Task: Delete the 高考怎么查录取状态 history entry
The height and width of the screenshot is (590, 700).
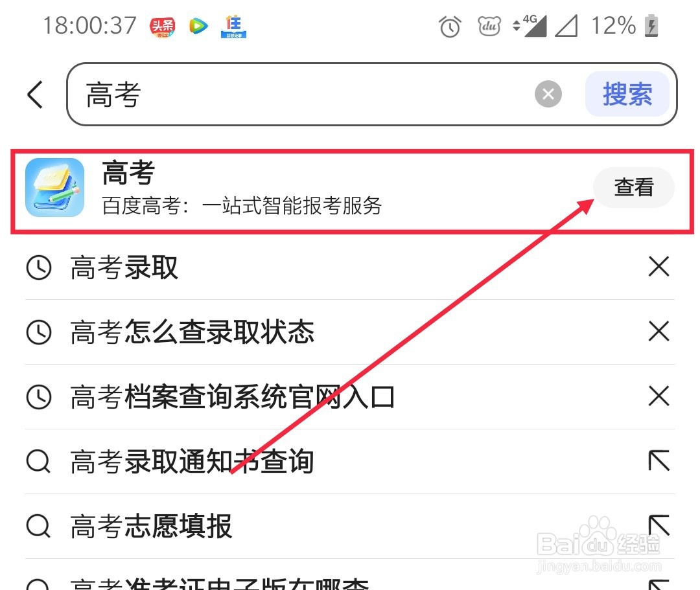Action: click(x=659, y=332)
